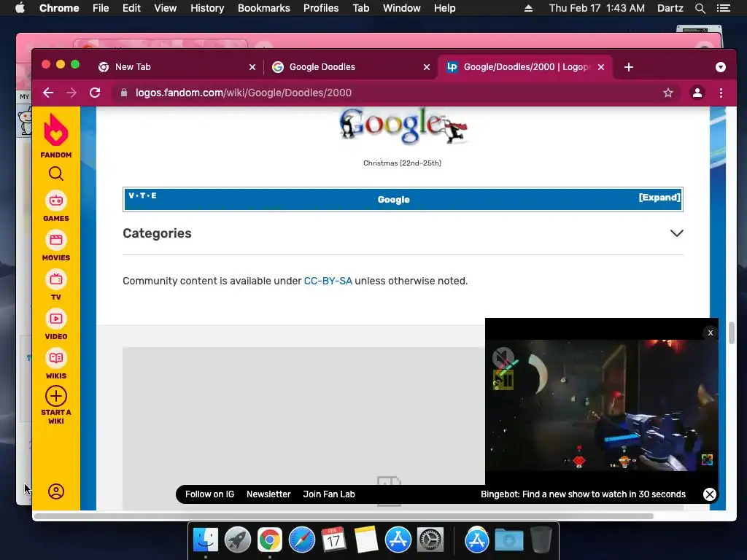Open Google navbox title link

[393, 200]
